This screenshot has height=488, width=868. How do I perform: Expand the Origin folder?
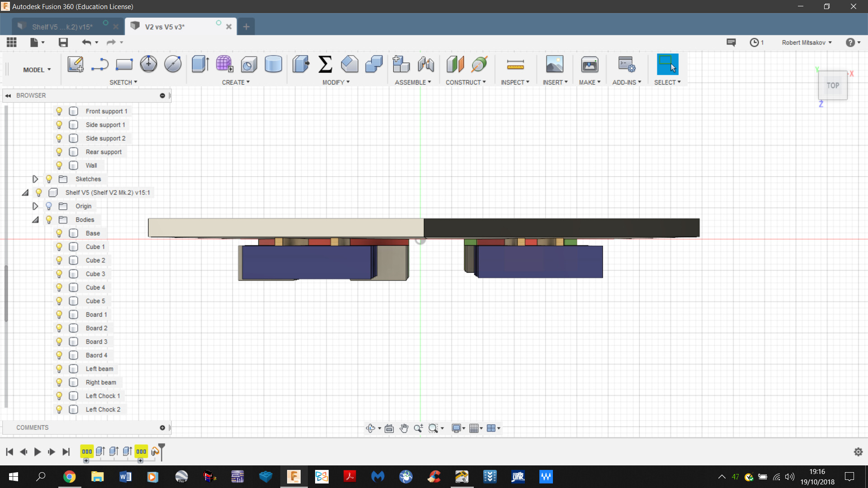point(35,206)
